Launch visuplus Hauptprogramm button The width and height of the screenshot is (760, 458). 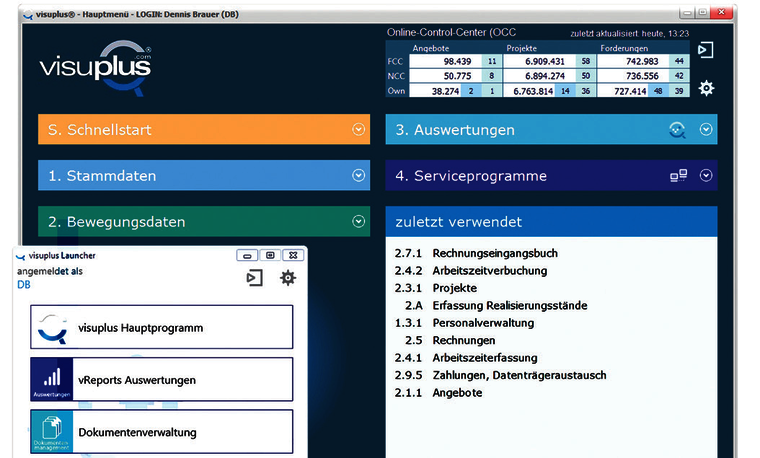(162, 327)
